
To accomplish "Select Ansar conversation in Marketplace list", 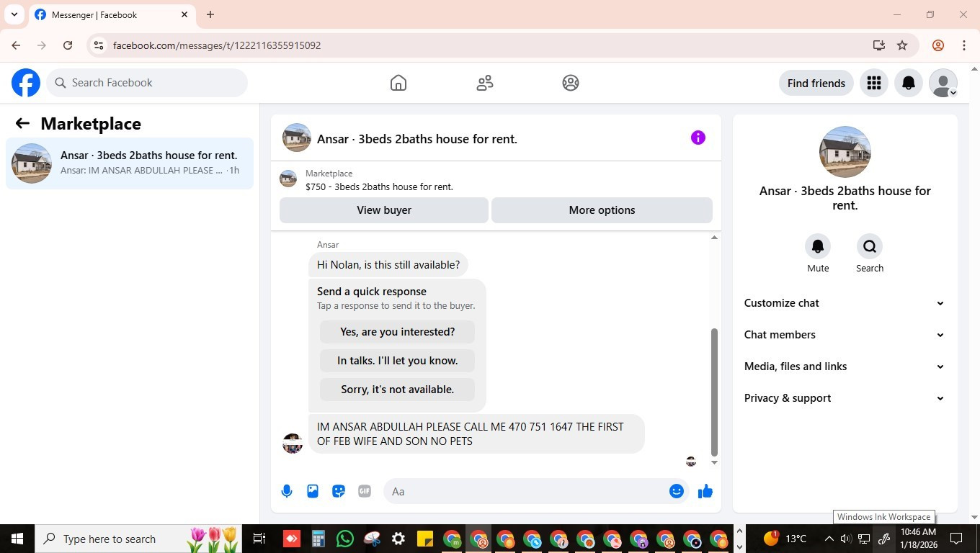I will pos(130,163).
